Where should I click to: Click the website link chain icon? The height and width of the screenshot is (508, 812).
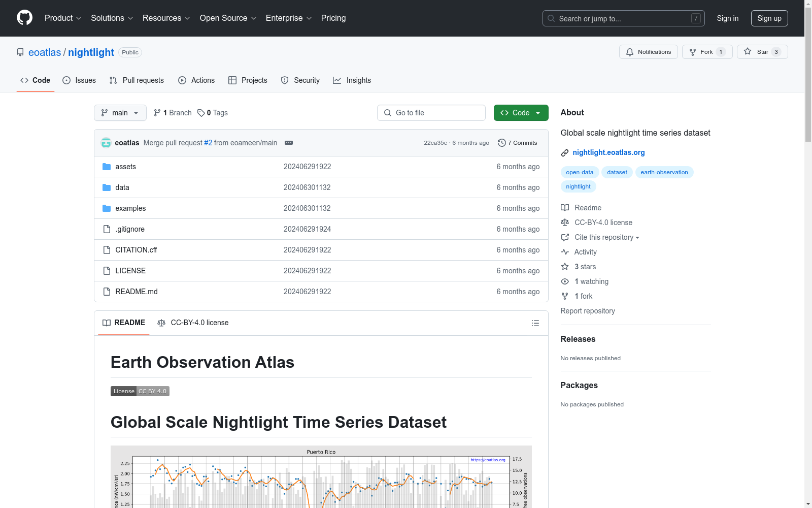tap(564, 152)
